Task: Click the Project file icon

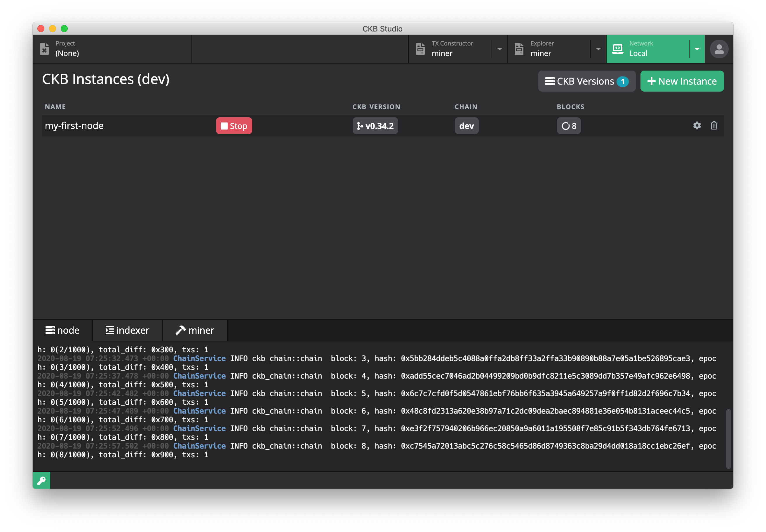Action: coord(44,49)
